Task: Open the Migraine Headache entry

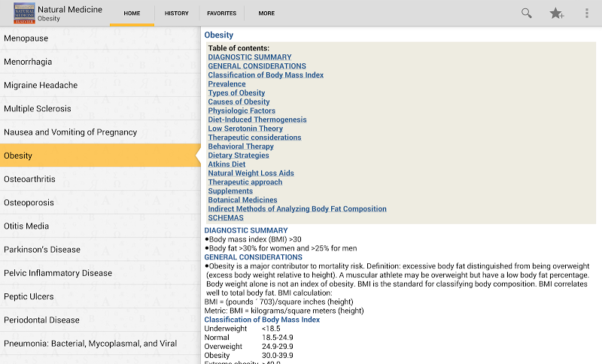Action: 100,85
